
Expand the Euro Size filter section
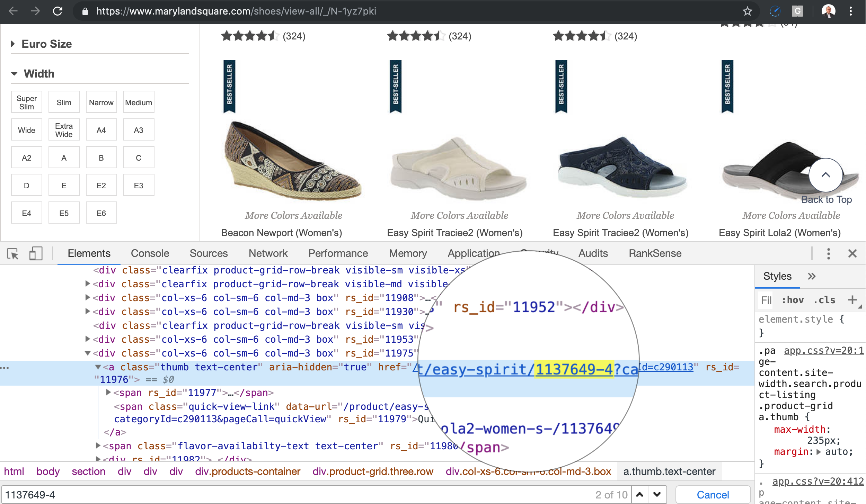46,44
